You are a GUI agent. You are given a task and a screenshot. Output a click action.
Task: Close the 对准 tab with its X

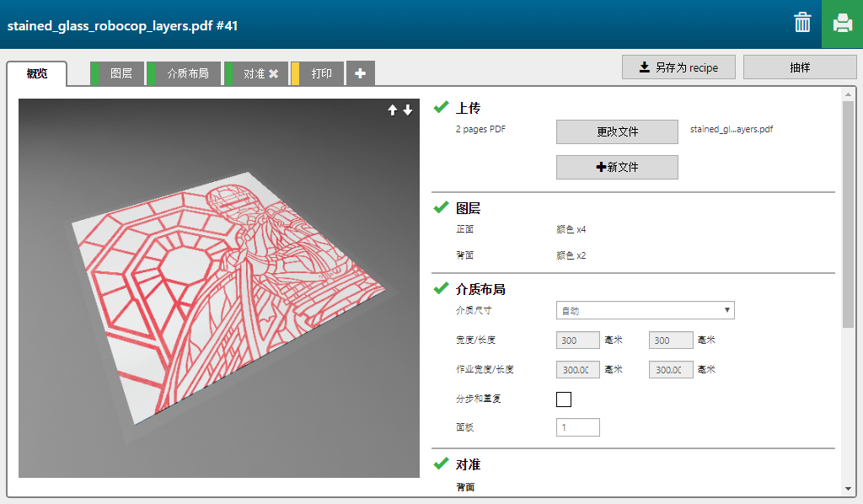tap(274, 73)
